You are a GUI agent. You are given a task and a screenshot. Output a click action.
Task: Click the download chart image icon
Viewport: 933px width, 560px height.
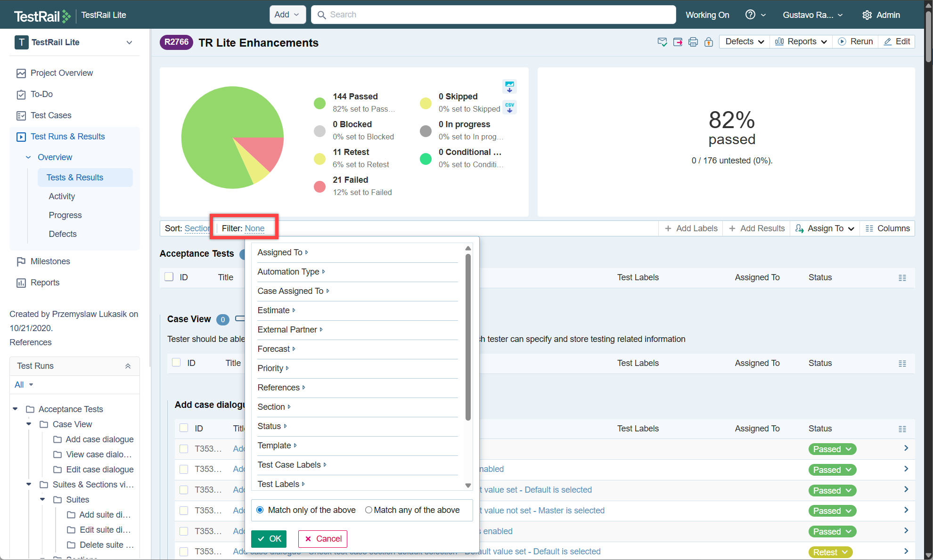coord(509,87)
